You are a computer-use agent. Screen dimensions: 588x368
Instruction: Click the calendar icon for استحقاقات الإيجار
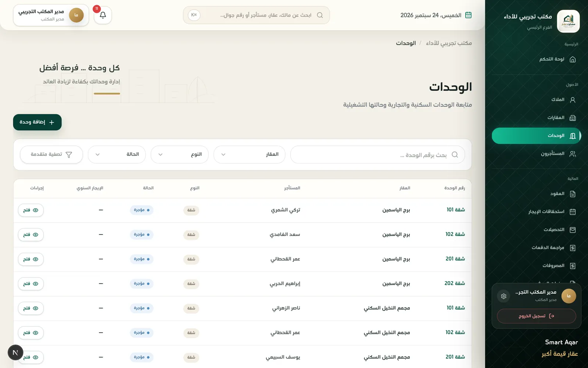(573, 212)
